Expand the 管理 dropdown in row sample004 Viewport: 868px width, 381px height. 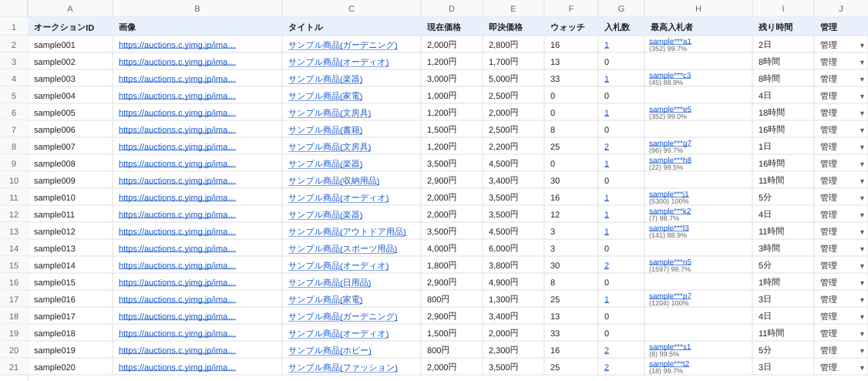coord(862,96)
